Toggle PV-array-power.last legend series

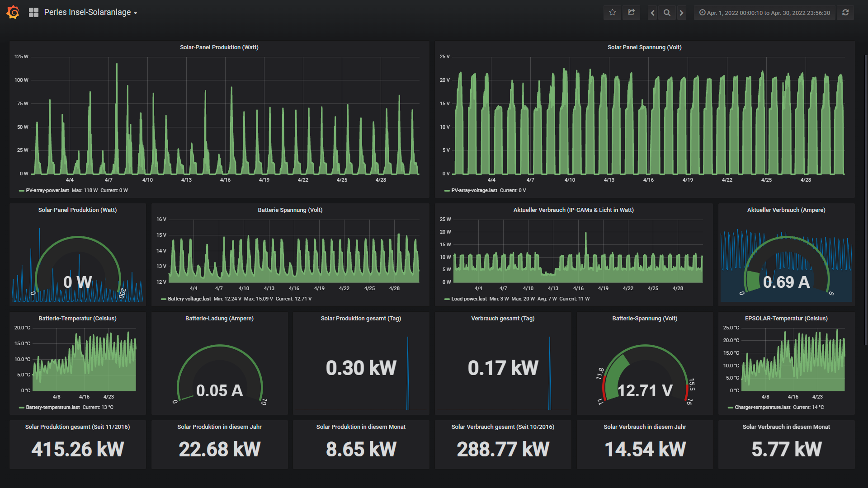pyautogui.click(x=47, y=190)
